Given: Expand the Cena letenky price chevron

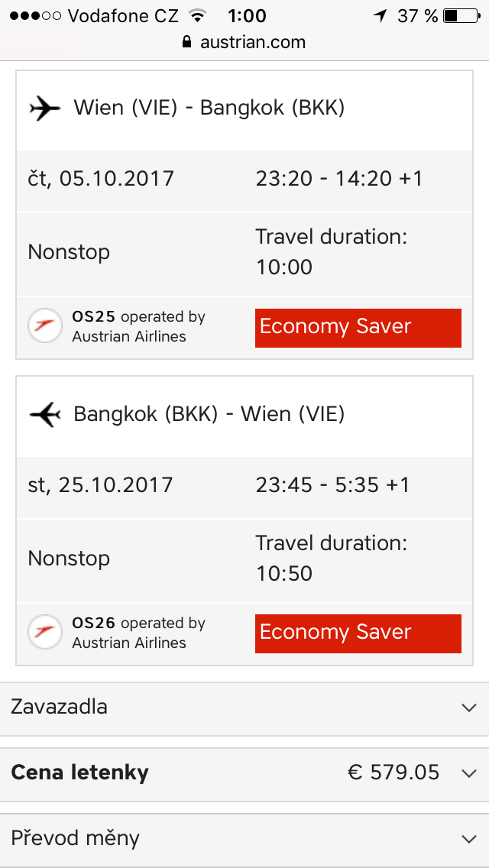Looking at the screenshot, I should (469, 773).
